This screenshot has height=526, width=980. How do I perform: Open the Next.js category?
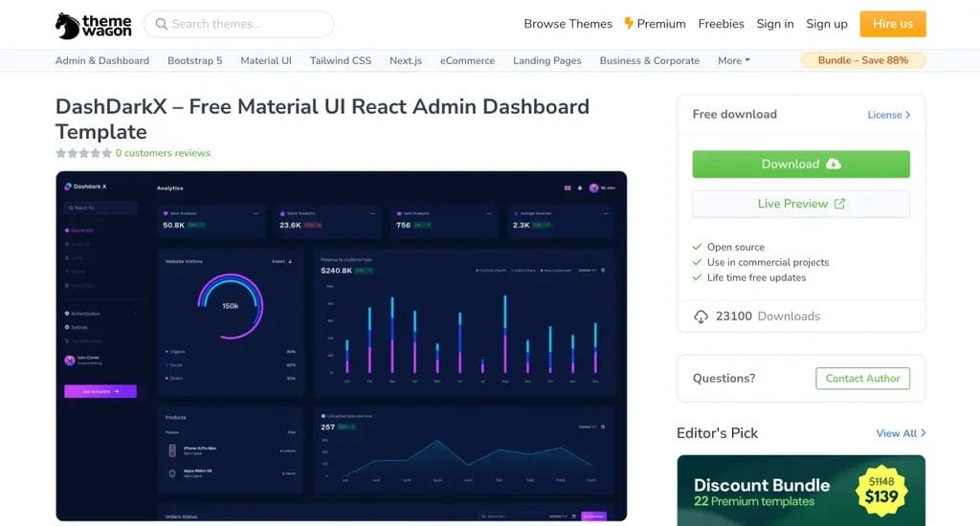405,60
